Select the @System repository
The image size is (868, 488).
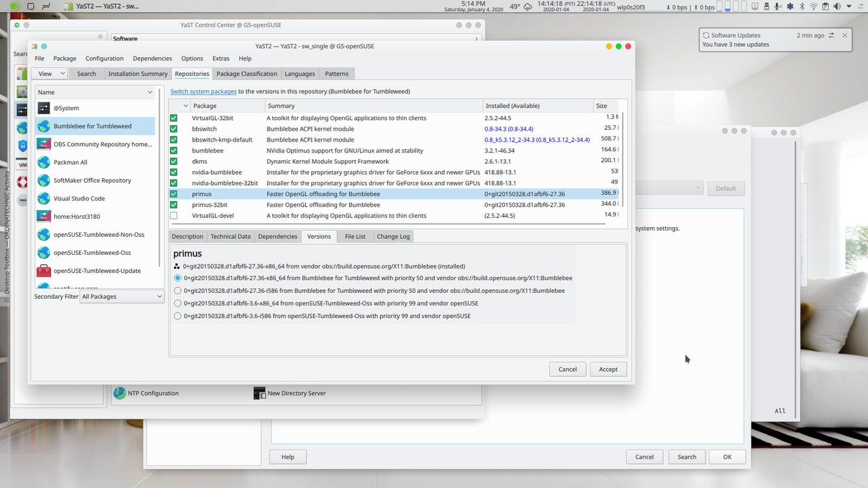(x=95, y=108)
